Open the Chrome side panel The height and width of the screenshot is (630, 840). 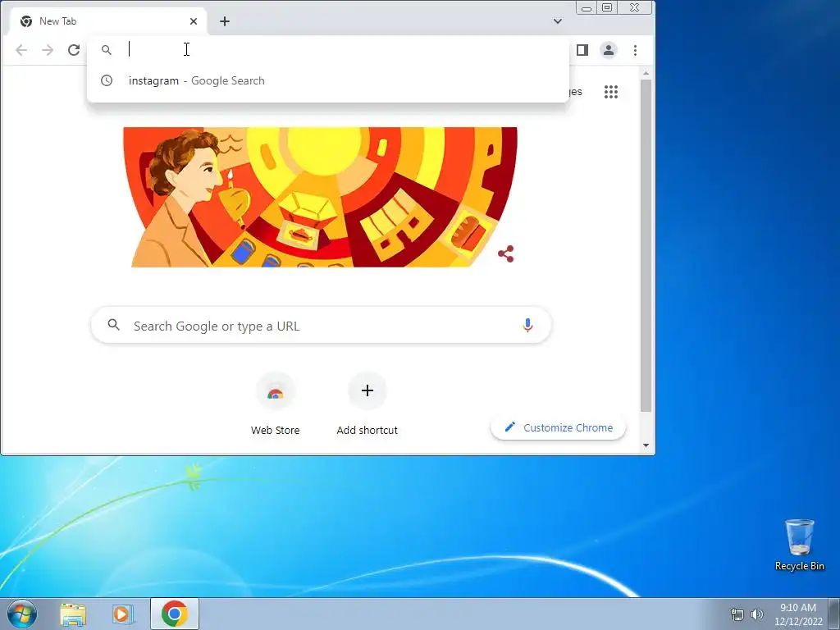click(x=582, y=50)
